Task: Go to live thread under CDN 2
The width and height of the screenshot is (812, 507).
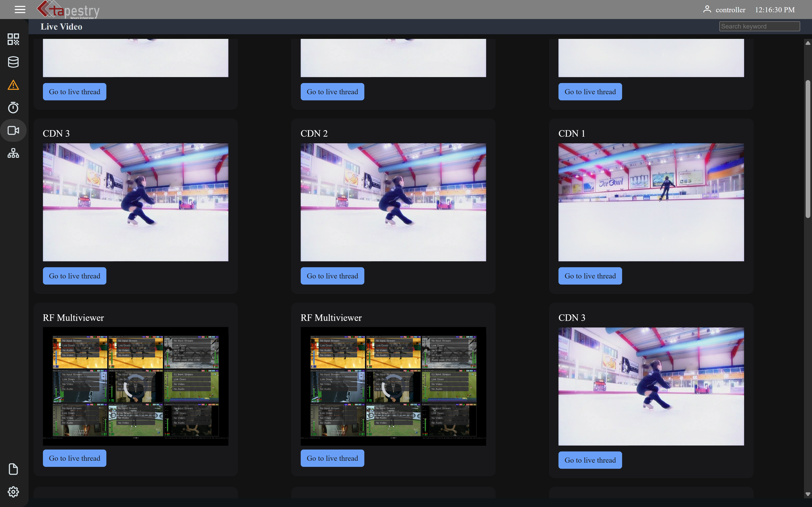Action: point(332,276)
